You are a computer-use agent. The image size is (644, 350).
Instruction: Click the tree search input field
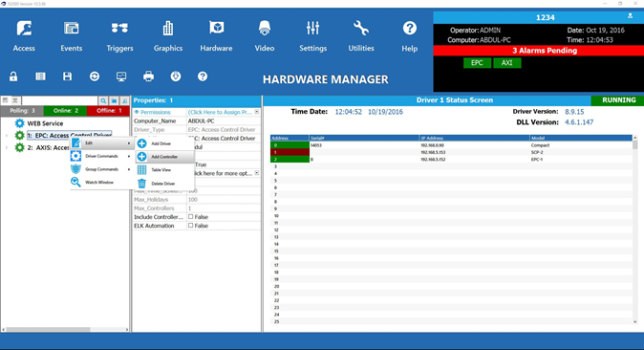[x=59, y=100]
